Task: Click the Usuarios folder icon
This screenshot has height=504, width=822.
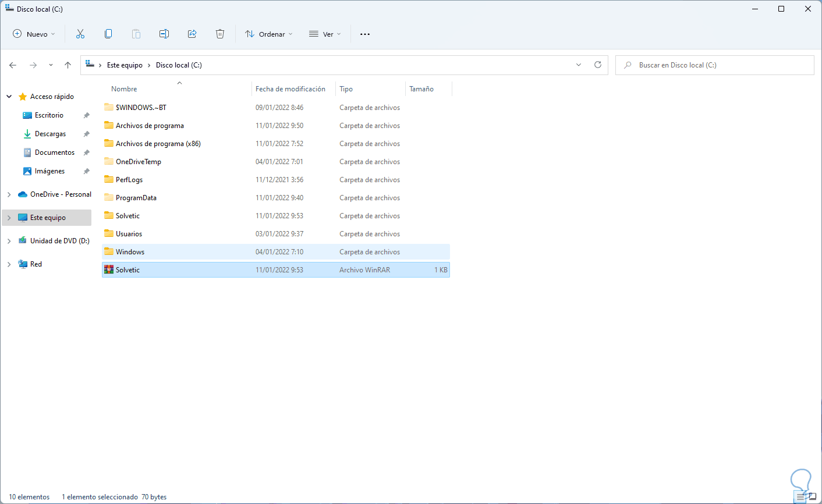Action: [109, 233]
